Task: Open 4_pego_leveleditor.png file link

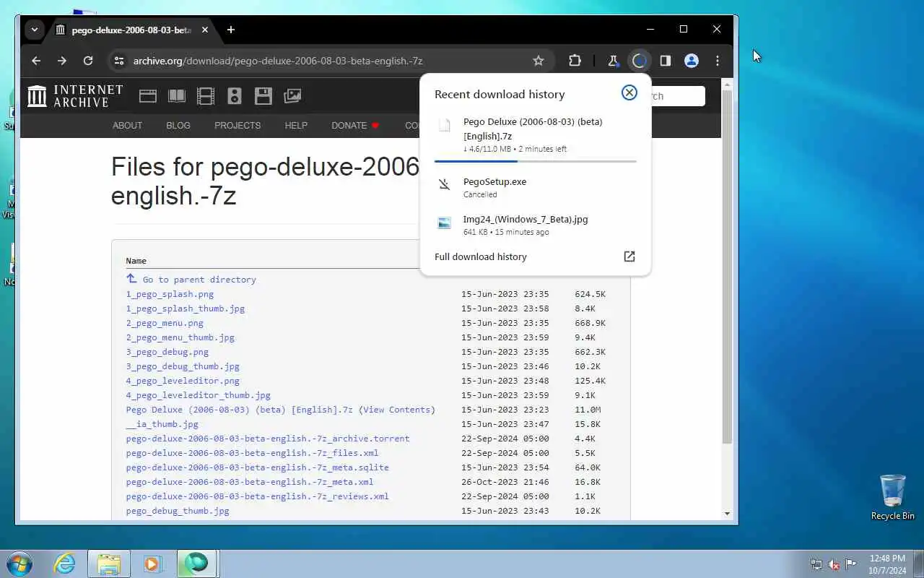Action: click(183, 381)
